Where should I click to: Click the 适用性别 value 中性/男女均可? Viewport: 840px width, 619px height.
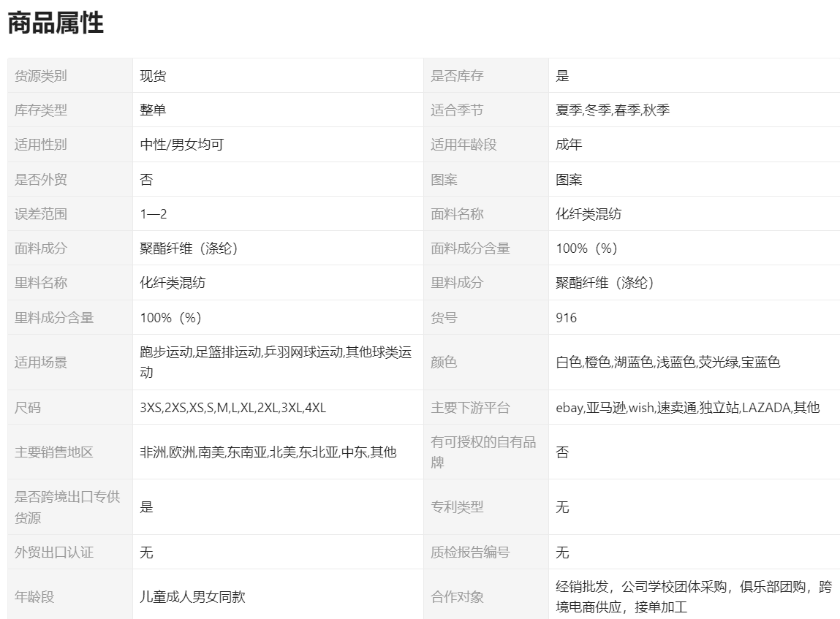click(x=181, y=145)
